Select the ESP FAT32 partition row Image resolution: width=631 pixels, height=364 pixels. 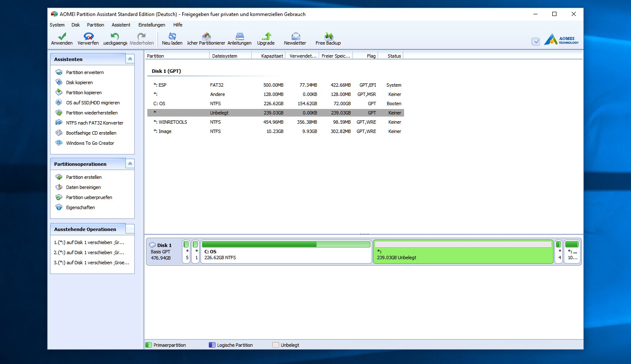coord(276,85)
